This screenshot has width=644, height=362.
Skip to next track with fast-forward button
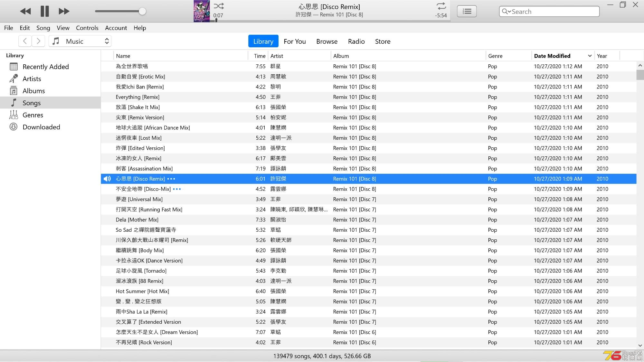64,11
